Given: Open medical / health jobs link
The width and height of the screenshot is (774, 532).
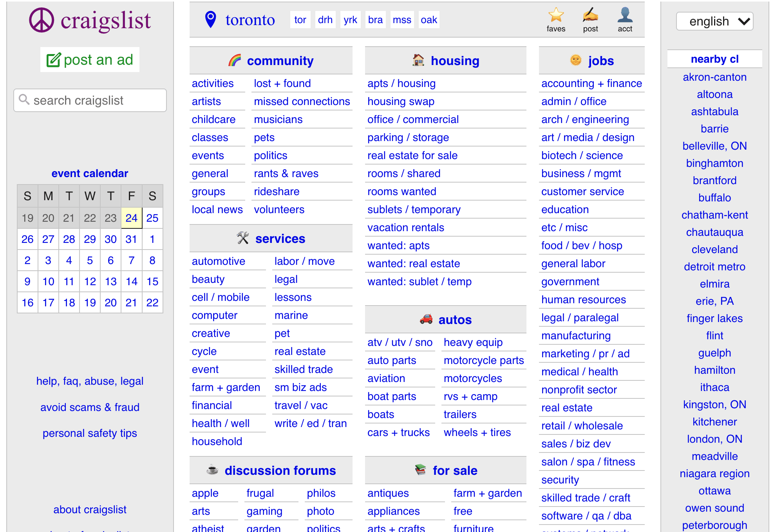Looking at the screenshot, I should coord(580,371).
